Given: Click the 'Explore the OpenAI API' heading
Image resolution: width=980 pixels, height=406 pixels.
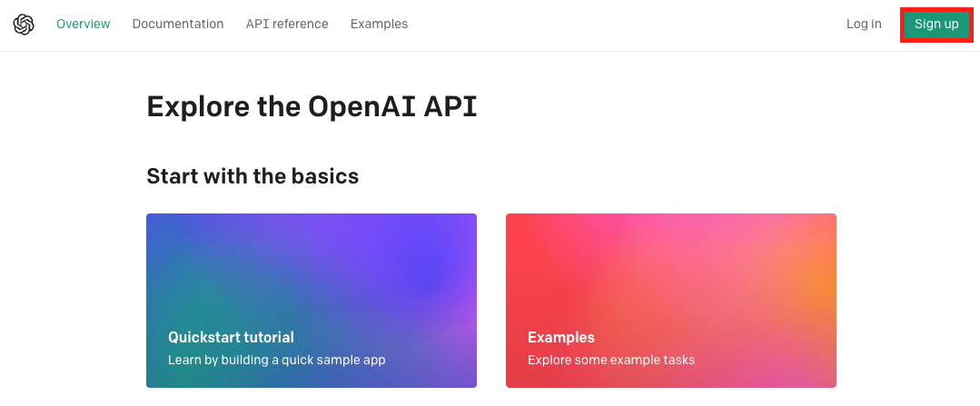Looking at the screenshot, I should coord(312,107).
